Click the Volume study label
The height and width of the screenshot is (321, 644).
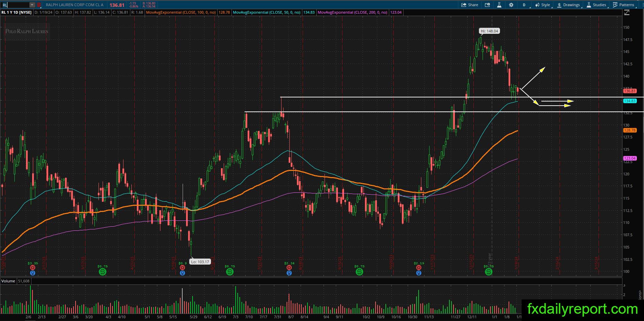[x=8, y=281]
